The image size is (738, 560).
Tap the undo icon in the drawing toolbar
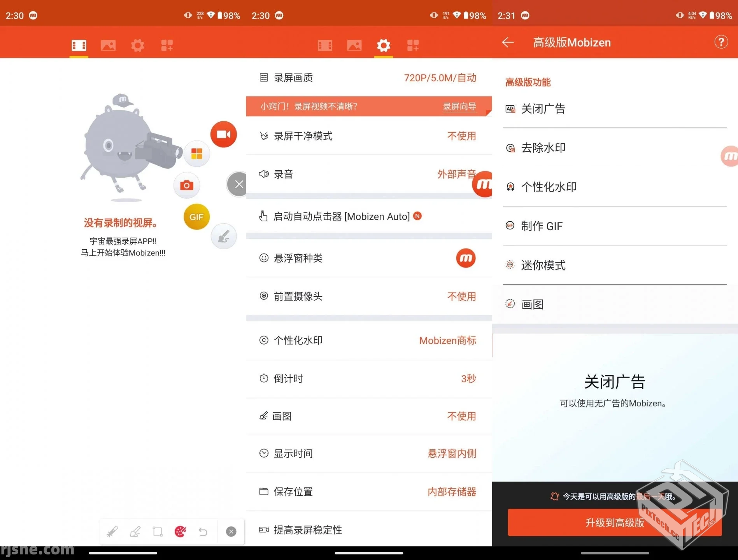click(203, 531)
